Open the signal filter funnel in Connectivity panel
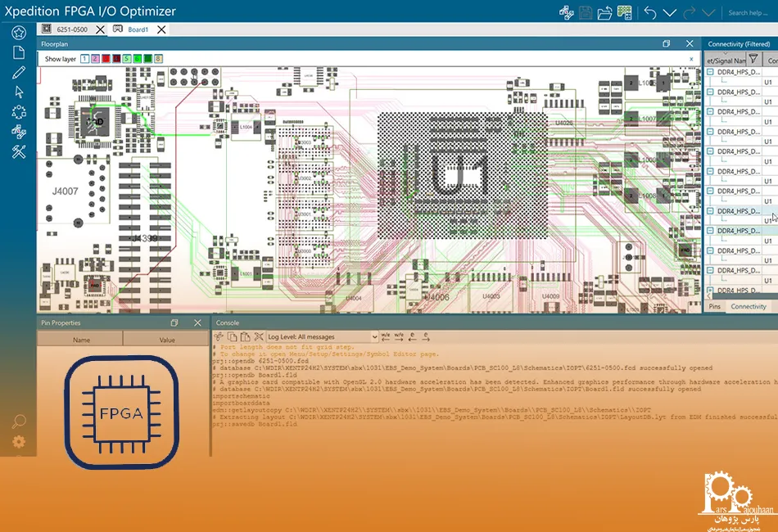The width and height of the screenshot is (778, 532). click(753, 59)
